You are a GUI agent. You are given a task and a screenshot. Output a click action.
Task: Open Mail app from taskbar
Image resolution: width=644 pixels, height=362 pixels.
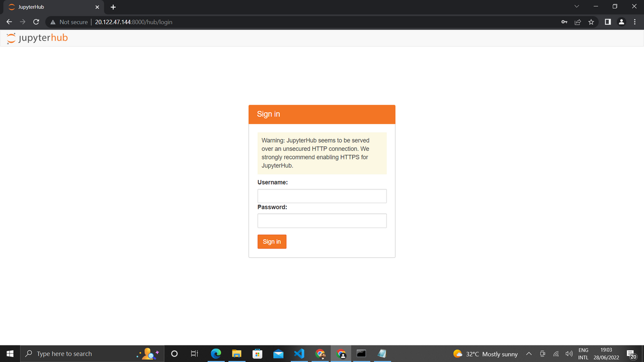278,354
